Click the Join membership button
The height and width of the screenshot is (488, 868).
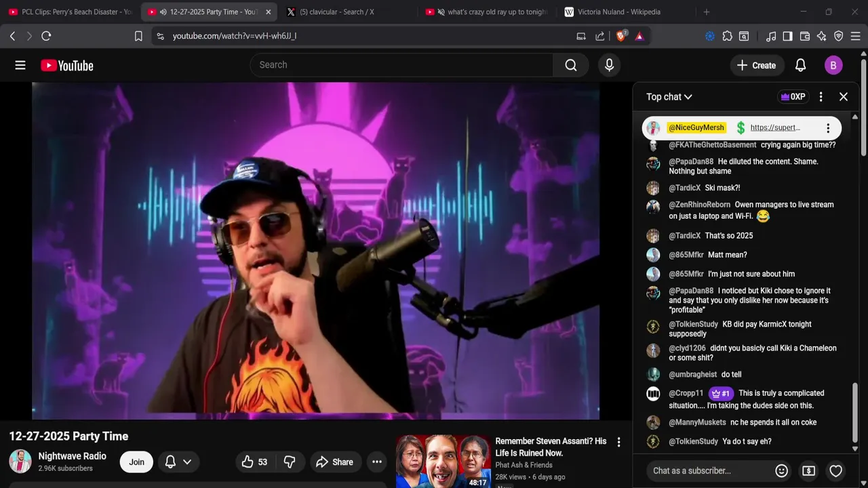point(137,462)
